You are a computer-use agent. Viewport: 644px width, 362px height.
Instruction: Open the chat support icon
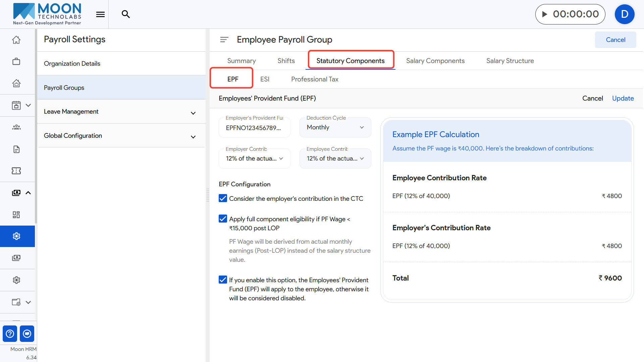(27, 334)
